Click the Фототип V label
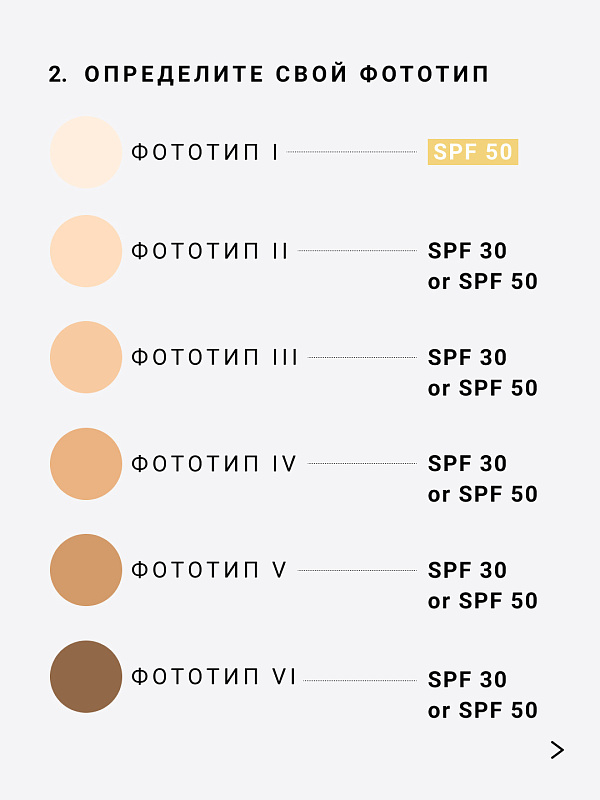This screenshot has width=600, height=800. [210, 570]
